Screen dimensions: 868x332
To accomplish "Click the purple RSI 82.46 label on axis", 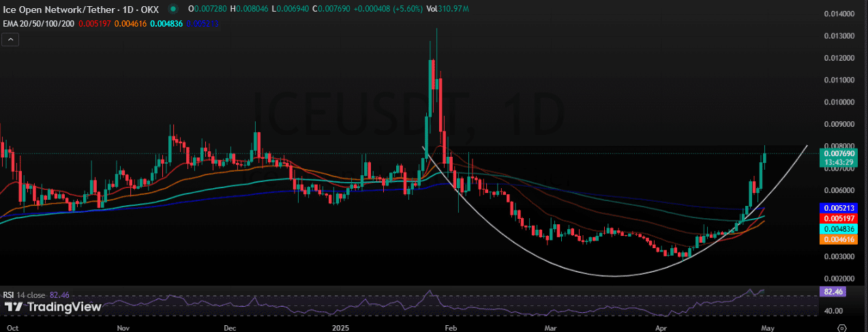I will tap(833, 291).
